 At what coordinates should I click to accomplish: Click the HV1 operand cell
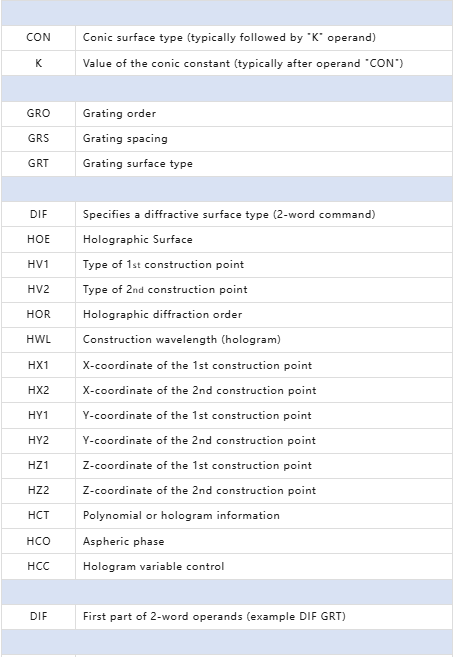pyautogui.click(x=38, y=264)
